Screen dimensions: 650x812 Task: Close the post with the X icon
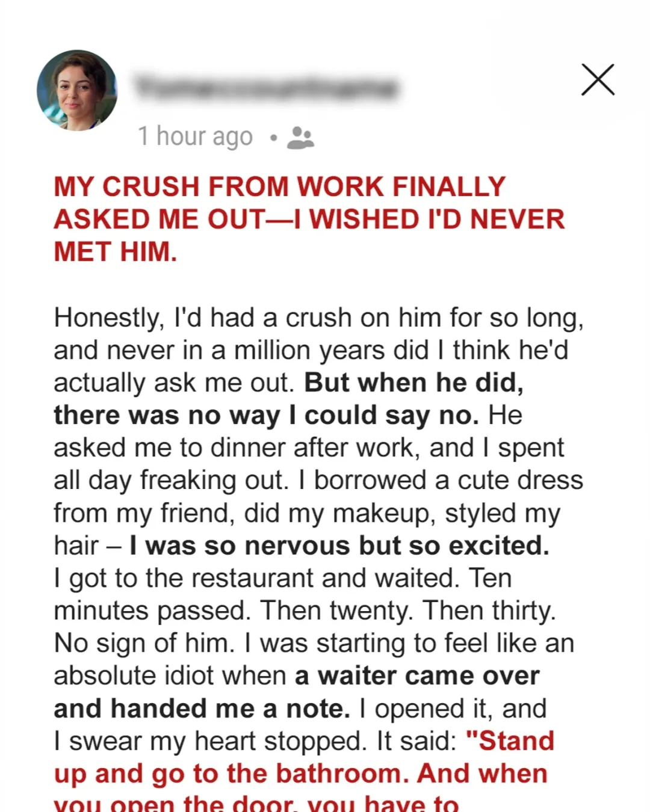coord(598,79)
